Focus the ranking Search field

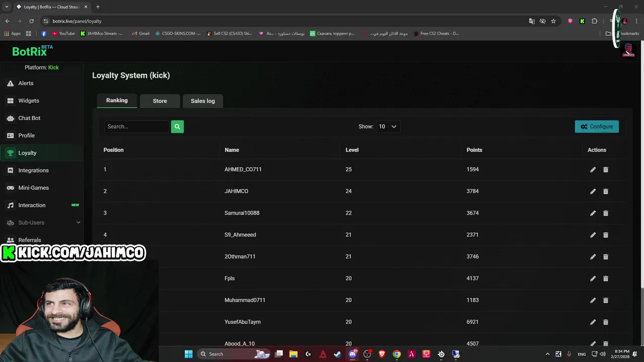[137, 127]
